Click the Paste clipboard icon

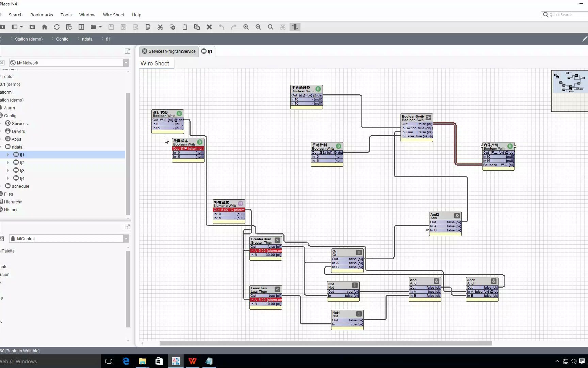point(185,27)
